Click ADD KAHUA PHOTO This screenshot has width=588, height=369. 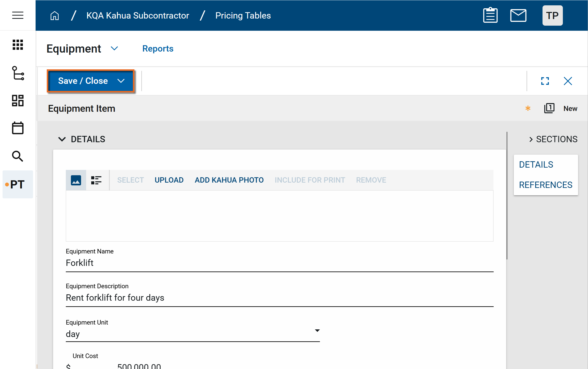click(229, 180)
